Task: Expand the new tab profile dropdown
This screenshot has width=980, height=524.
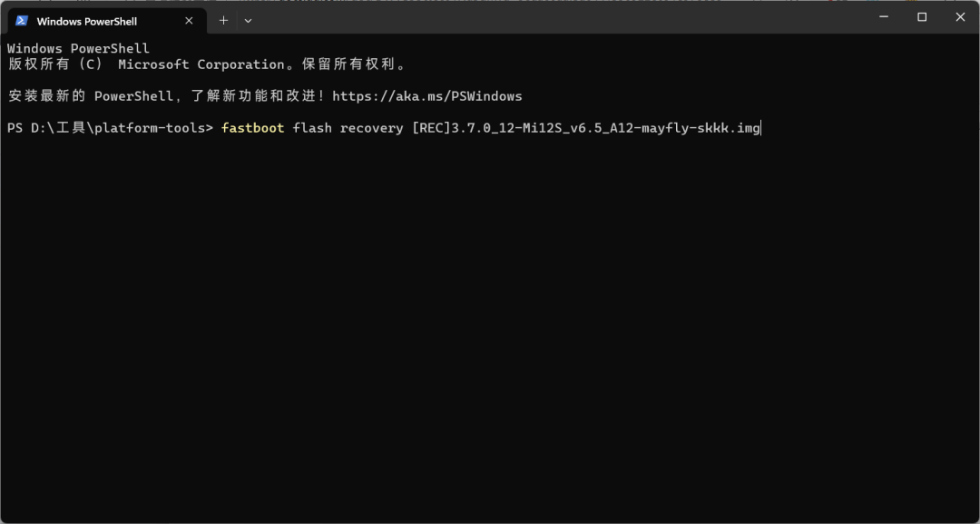Action: (x=249, y=20)
